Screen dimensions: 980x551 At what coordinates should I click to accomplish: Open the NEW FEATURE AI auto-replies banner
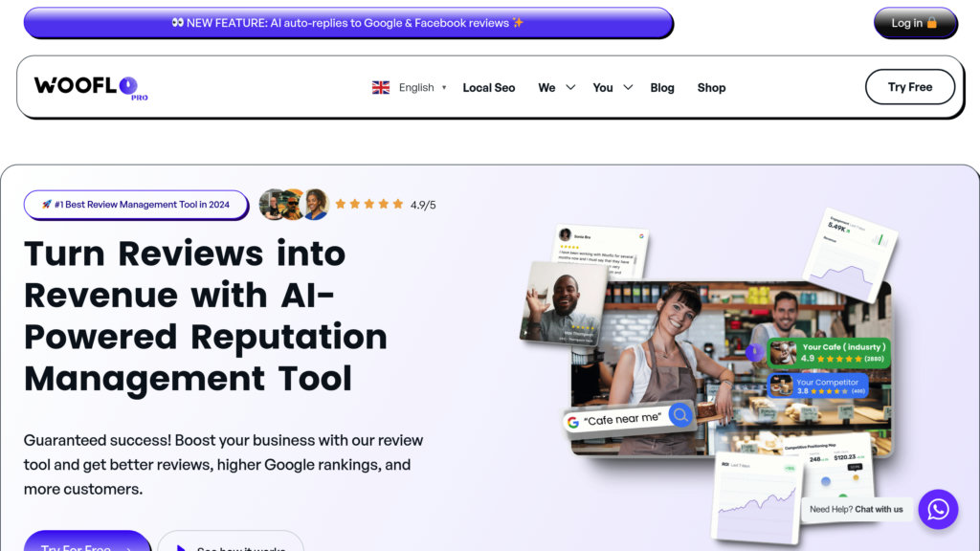pos(348,23)
